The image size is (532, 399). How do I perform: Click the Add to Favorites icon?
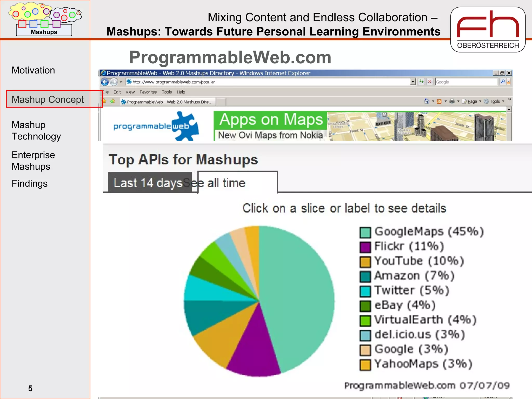pyautogui.click(x=112, y=101)
